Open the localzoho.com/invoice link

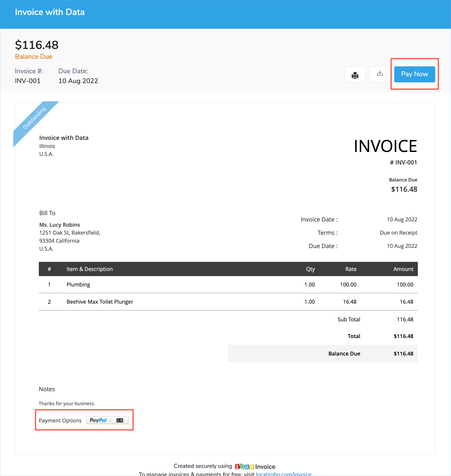[x=283, y=474]
